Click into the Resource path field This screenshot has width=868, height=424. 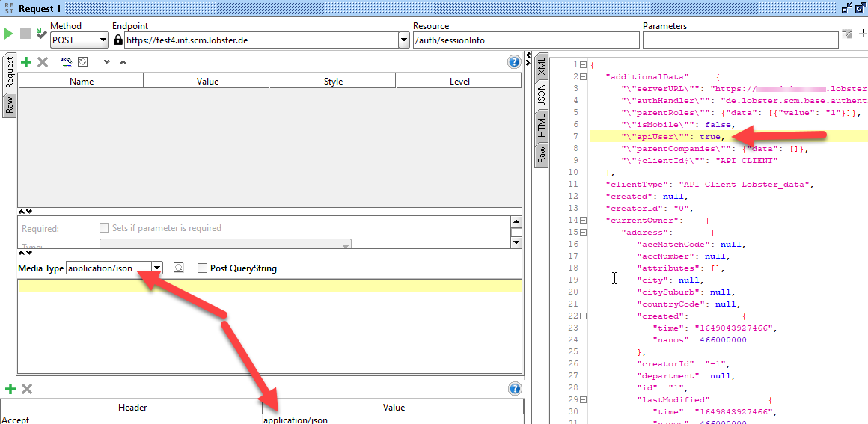pyautogui.click(x=526, y=40)
